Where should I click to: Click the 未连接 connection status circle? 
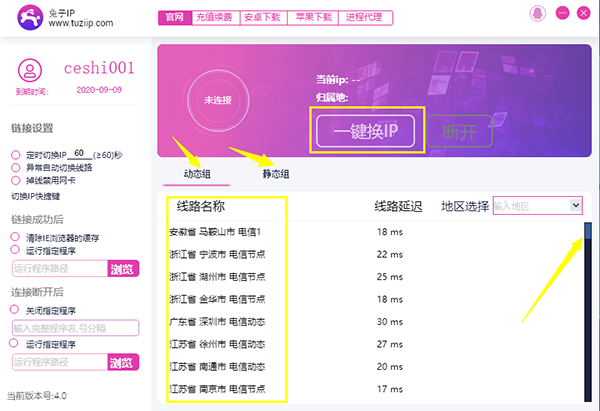[217, 101]
